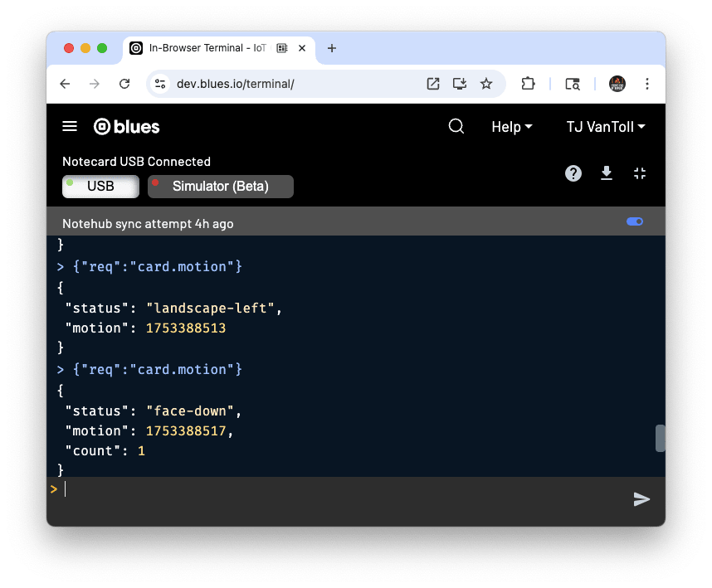
Task: Click the address bar URL dev.blues.io/terminal/
Action: point(235,84)
